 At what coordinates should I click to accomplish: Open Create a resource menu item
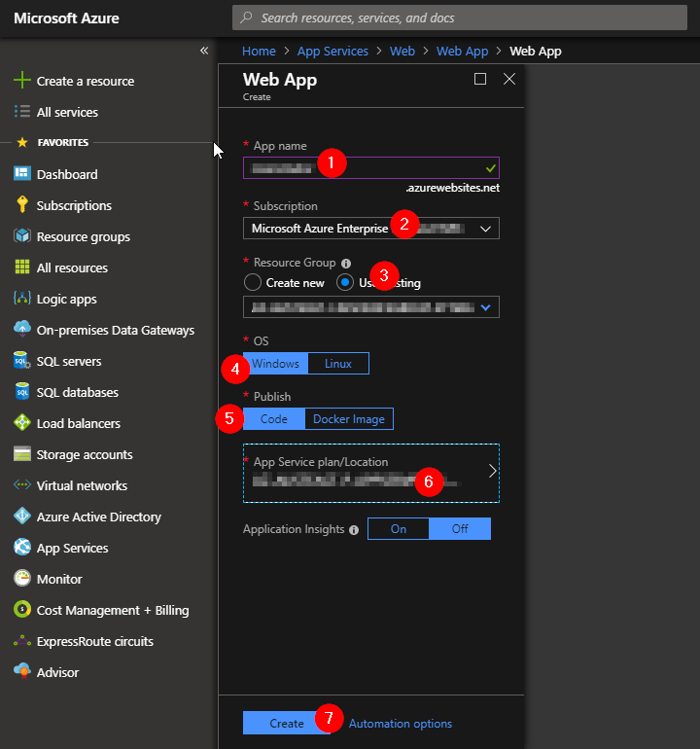[x=86, y=81]
